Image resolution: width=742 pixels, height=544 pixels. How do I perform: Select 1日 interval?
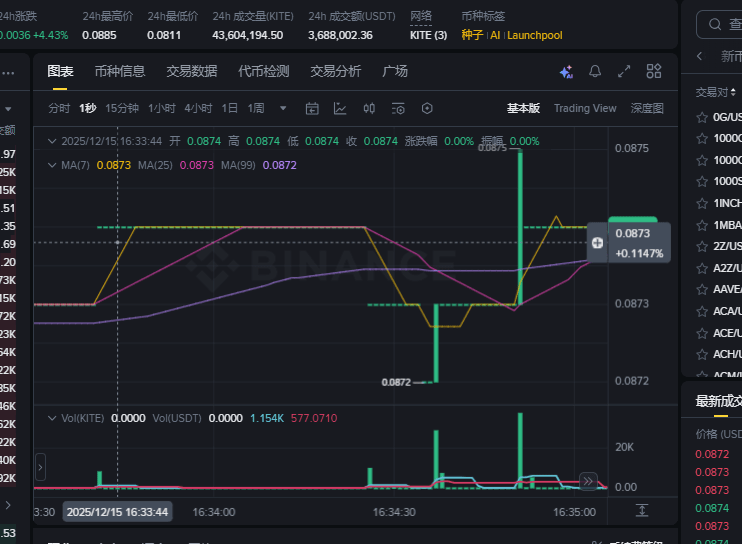pyautogui.click(x=230, y=108)
